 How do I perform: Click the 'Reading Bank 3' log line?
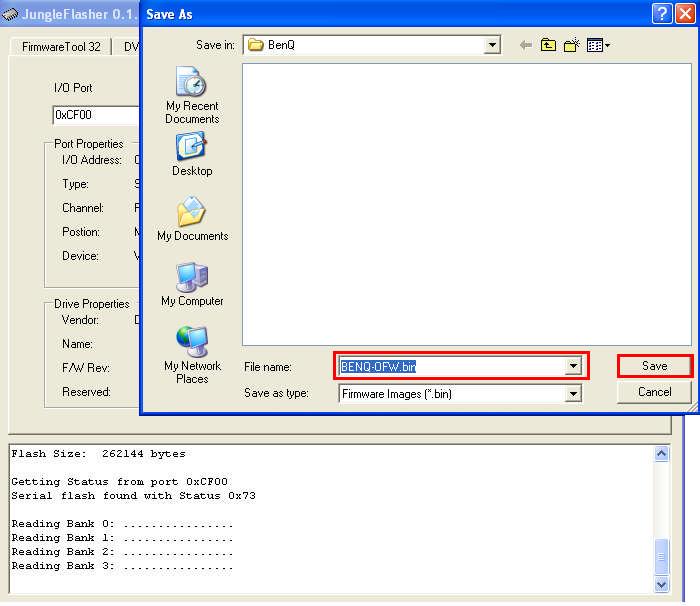click(122, 566)
